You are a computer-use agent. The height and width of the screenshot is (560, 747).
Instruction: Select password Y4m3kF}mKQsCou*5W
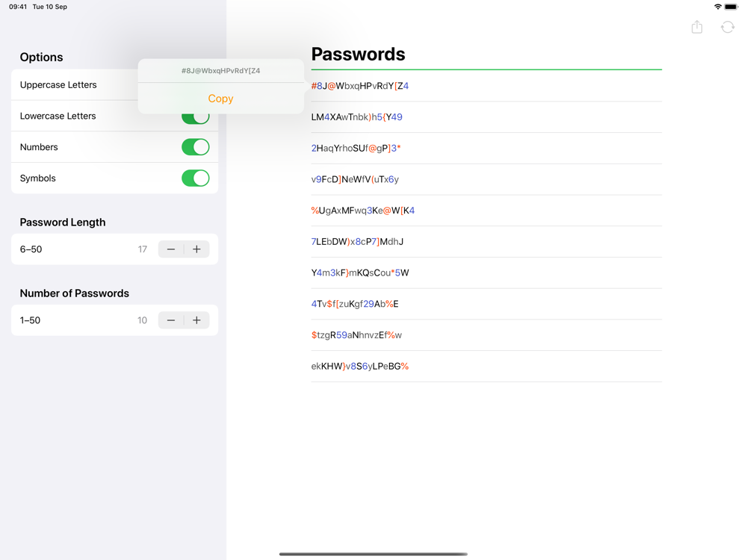coord(486,273)
